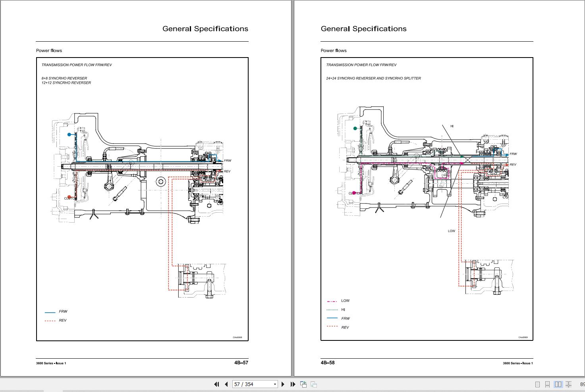Click the REV legend entry on right page
Viewport: 585px width, 392px height.
coord(338,327)
